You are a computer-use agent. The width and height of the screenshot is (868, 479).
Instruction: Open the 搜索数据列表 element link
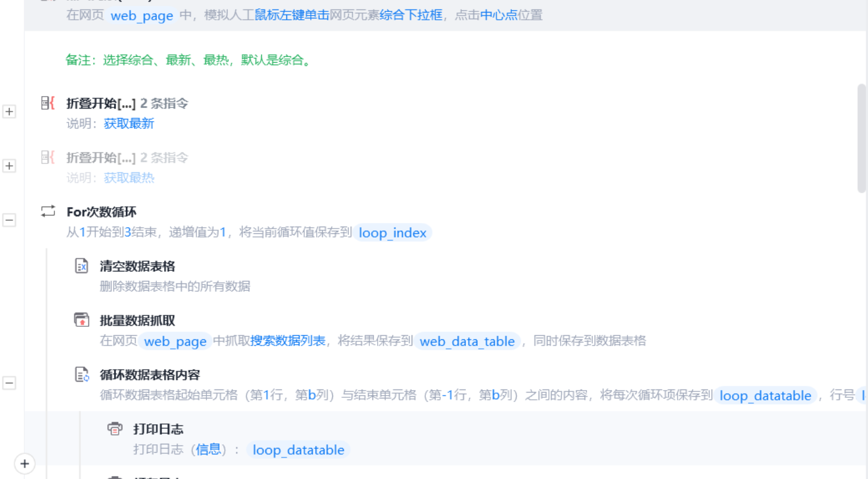[288, 341]
